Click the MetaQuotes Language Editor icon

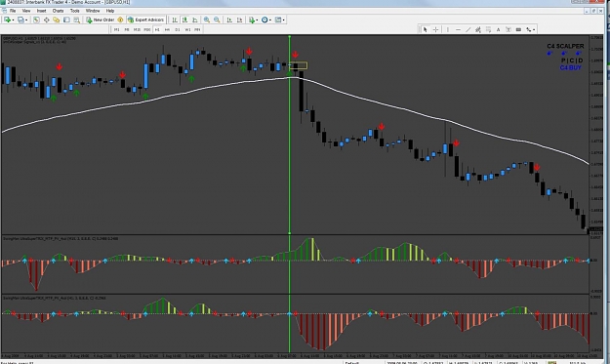pos(120,20)
